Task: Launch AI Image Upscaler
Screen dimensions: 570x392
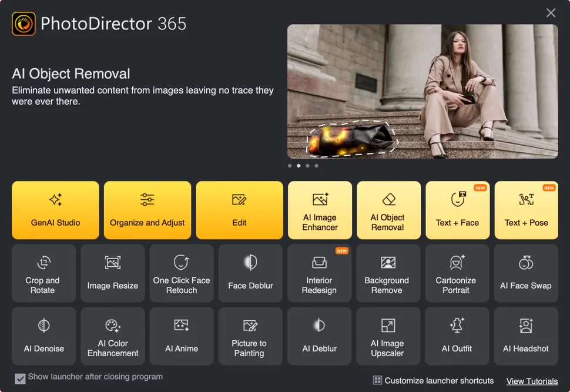Action: (387, 336)
